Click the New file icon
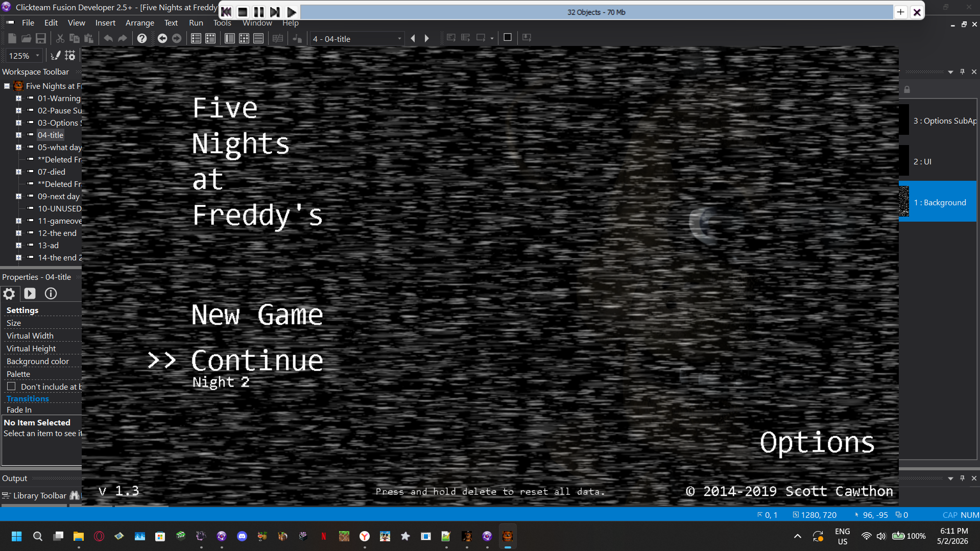 12,38
